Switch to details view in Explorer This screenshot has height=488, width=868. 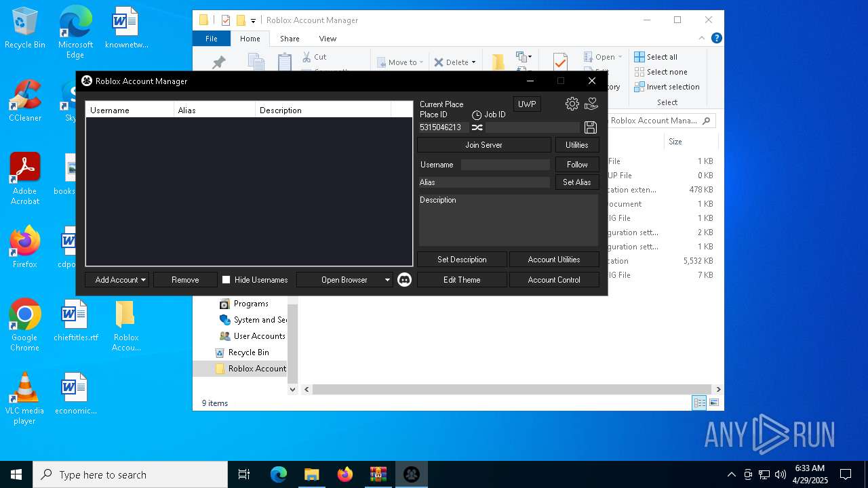tap(699, 403)
